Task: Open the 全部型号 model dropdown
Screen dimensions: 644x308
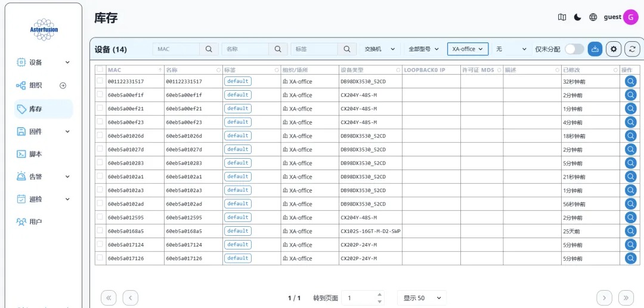Action: 424,49
